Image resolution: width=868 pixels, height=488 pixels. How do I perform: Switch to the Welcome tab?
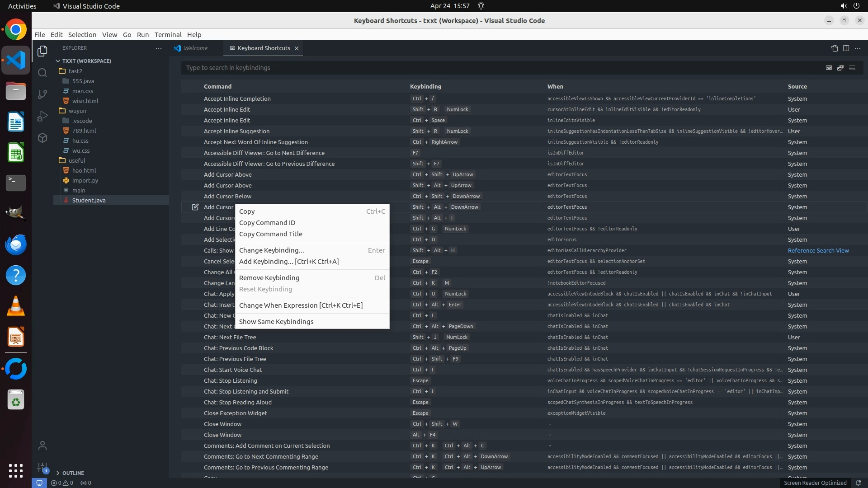coord(195,48)
